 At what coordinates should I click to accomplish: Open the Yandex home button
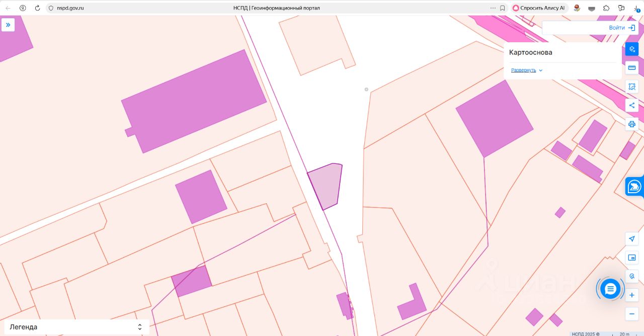23,8
